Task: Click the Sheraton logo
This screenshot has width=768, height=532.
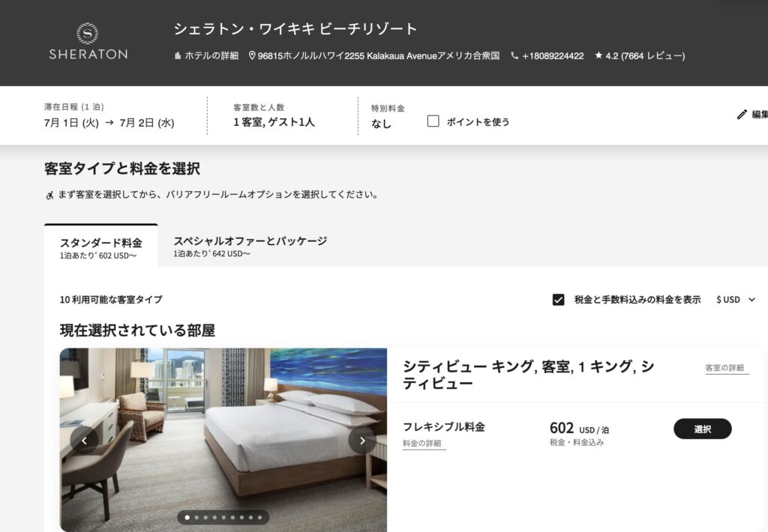Action: 88,42
